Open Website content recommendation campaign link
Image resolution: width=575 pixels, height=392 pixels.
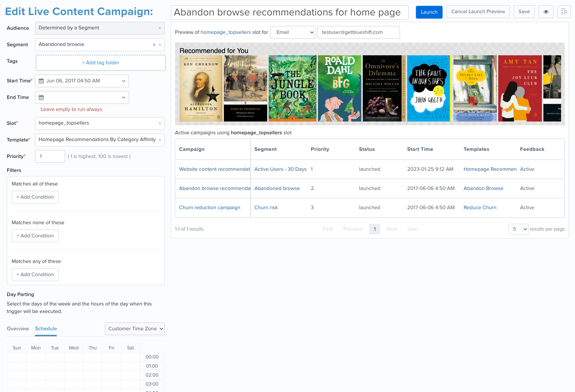click(214, 169)
